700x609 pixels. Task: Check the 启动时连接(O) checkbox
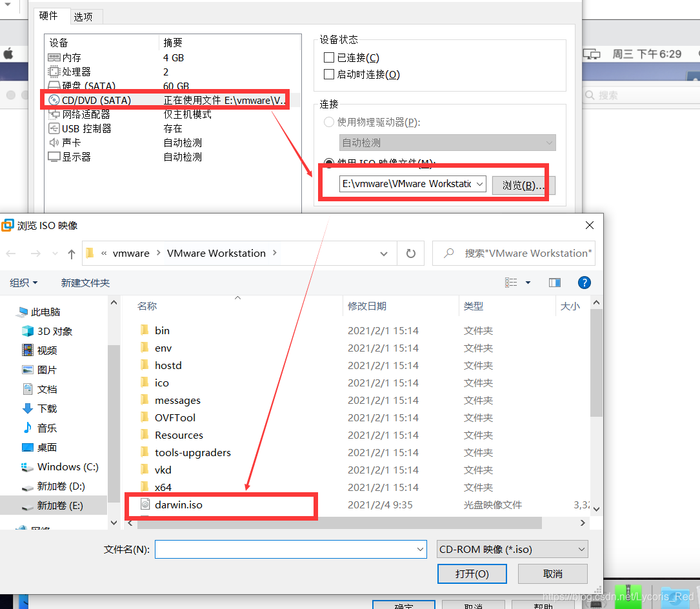pyautogui.click(x=329, y=74)
